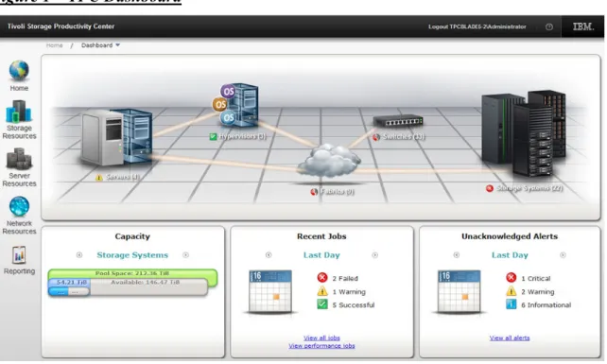Click the green Pool Space capacity bar
Image resolution: width=607 pixels, height=364 pixels.
132,273
